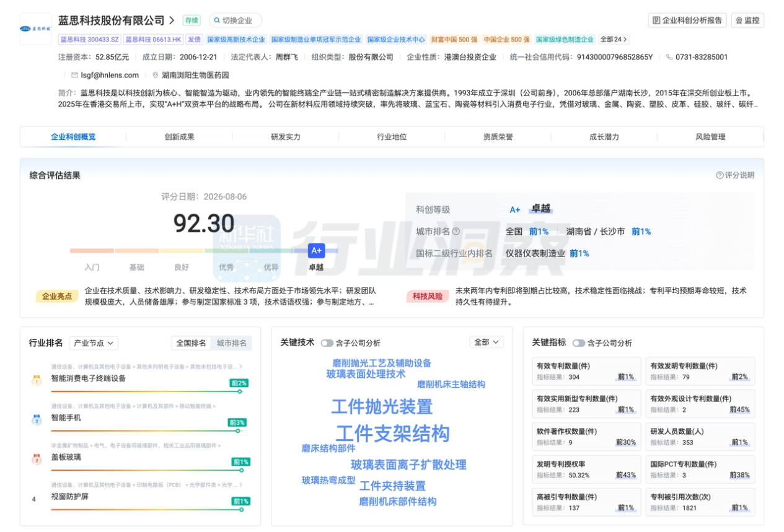Open the 全部 filter dropdown in 关键技术
The image size is (784, 532).
tap(487, 342)
